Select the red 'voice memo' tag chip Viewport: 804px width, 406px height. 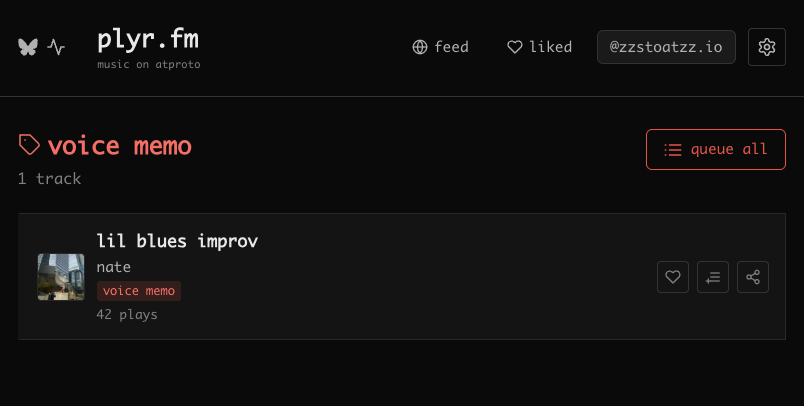pyautogui.click(x=139, y=291)
